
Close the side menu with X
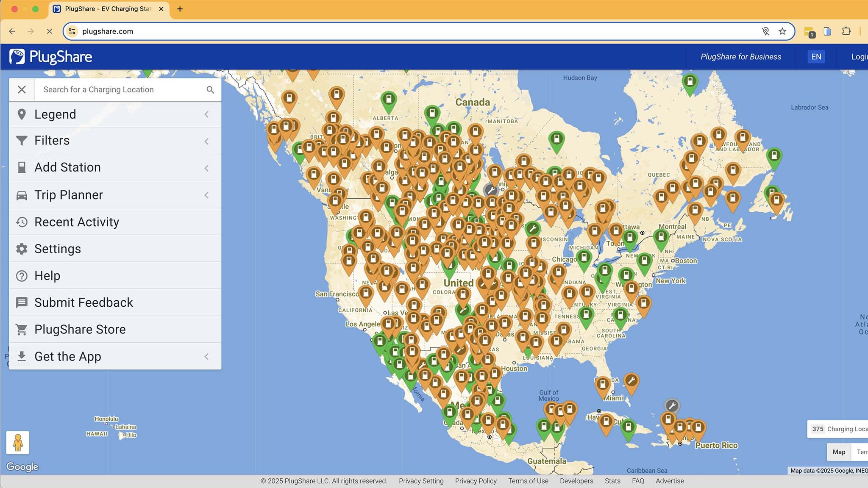pyautogui.click(x=22, y=90)
